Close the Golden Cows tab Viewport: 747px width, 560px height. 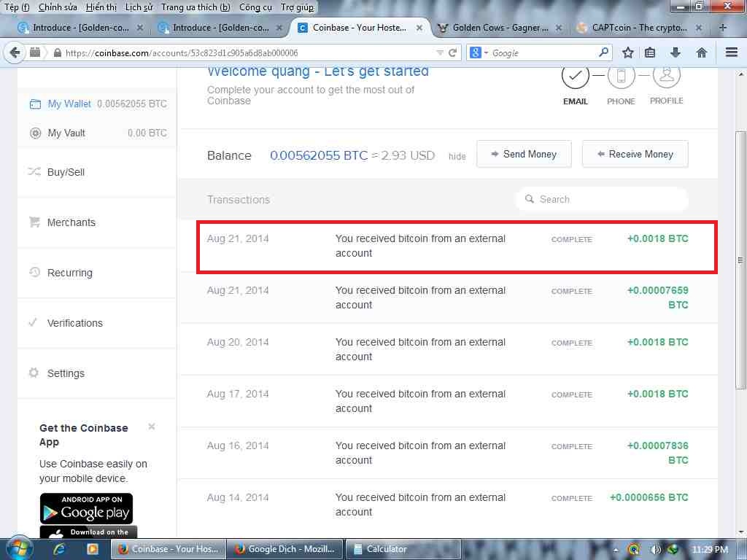[x=559, y=28]
